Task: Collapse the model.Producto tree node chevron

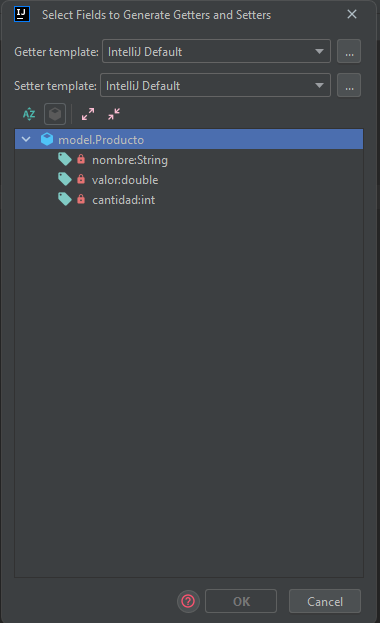Action: (26, 139)
